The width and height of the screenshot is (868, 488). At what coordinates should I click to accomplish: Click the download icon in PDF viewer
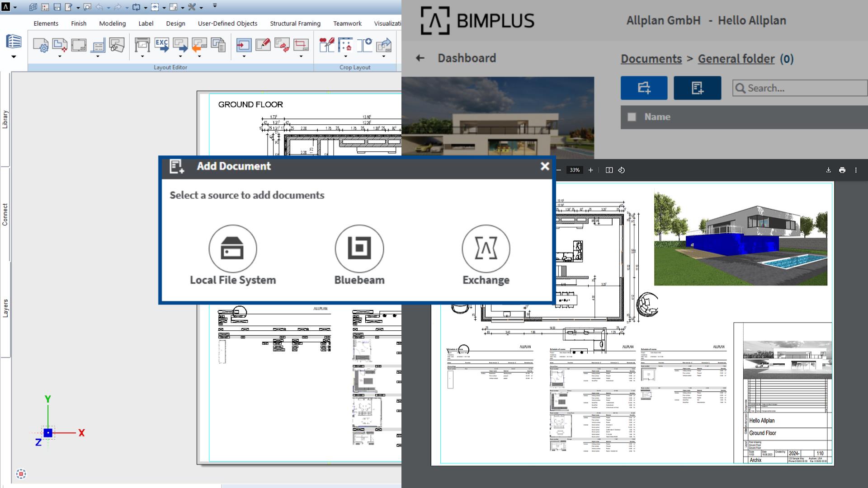[828, 170]
